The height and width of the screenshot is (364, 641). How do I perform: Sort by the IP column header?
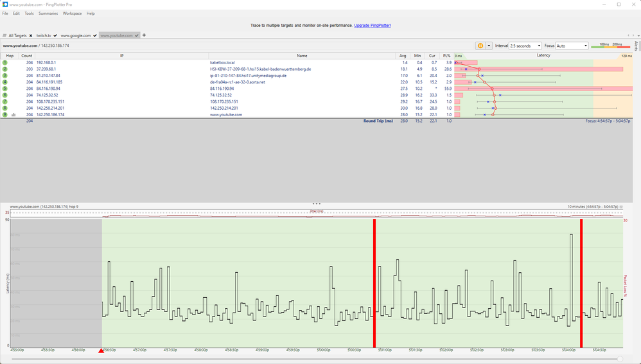(122, 56)
